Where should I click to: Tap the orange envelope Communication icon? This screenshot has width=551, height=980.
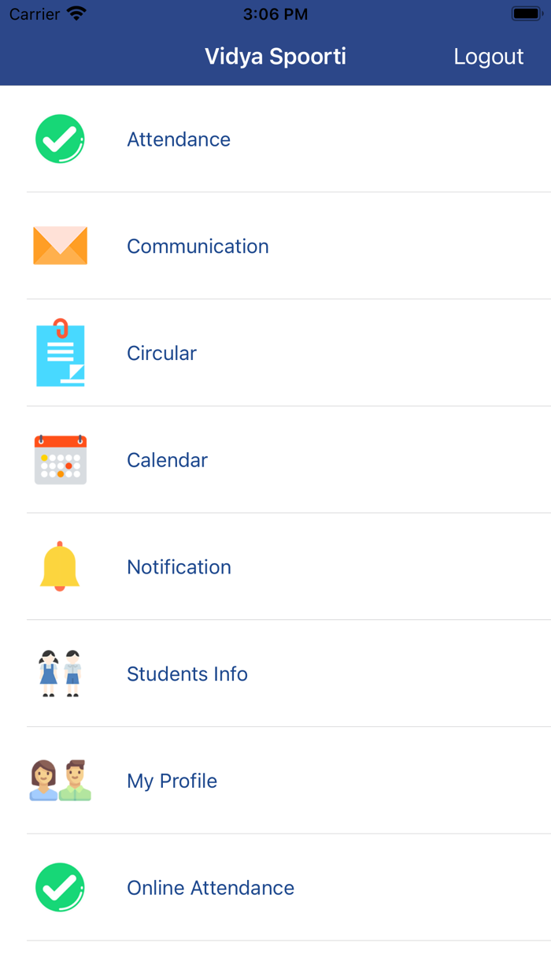click(x=60, y=246)
